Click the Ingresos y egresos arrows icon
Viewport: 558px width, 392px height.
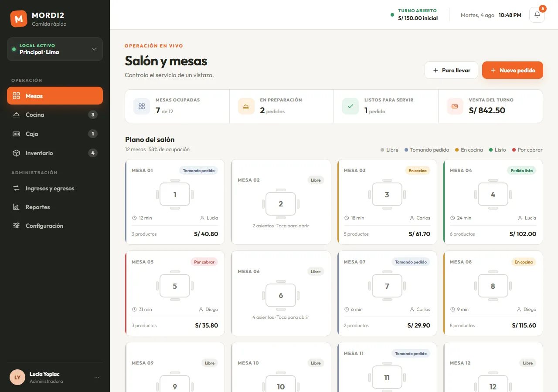pyautogui.click(x=17, y=189)
